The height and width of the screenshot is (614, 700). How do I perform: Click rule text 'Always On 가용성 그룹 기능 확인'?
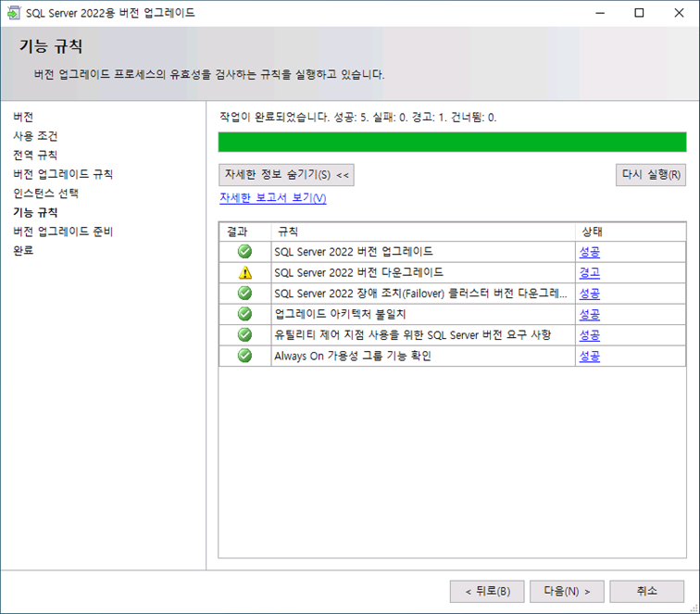point(353,356)
